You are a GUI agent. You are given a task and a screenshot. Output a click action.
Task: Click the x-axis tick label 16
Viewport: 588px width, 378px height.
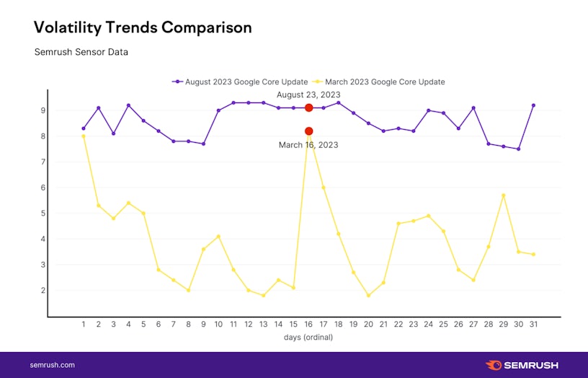[308, 325]
